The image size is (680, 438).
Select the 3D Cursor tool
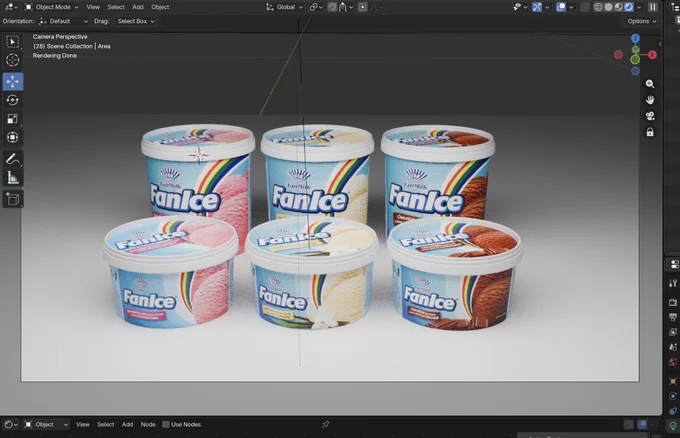[13, 60]
